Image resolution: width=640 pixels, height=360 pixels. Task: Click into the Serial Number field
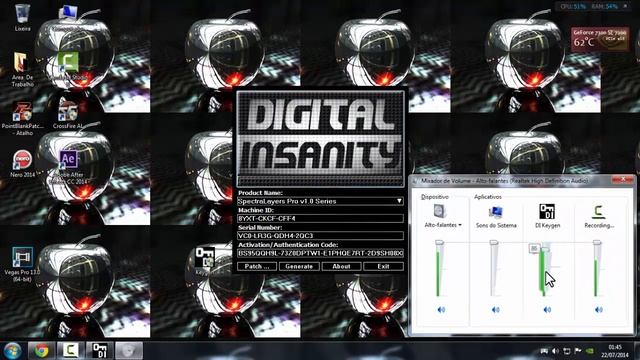320,236
